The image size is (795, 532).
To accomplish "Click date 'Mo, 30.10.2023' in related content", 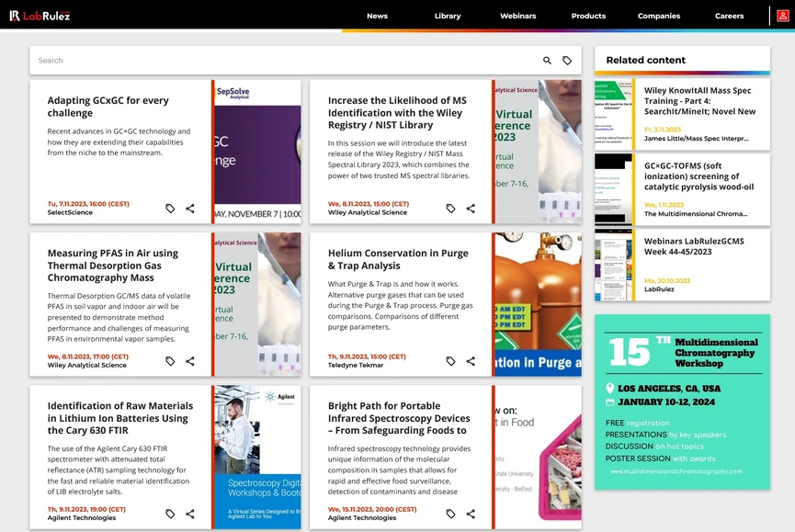I will coord(667,280).
